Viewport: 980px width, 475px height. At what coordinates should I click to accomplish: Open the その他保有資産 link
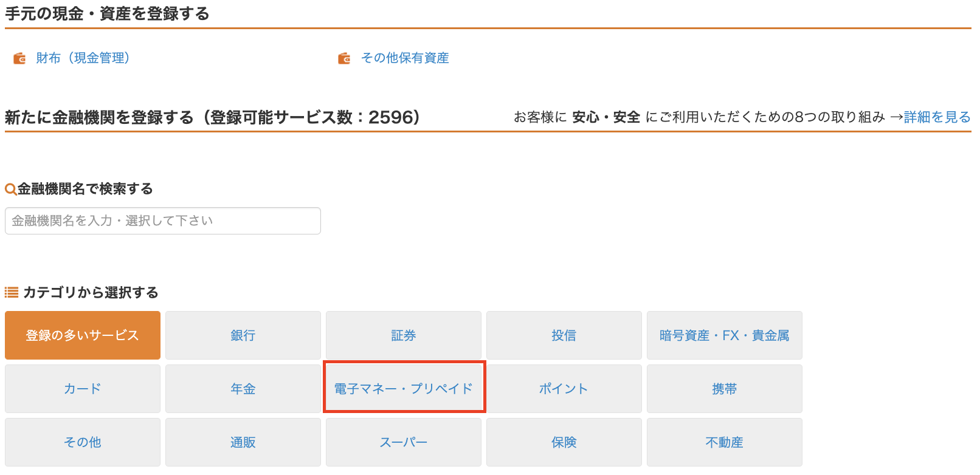tap(405, 58)
